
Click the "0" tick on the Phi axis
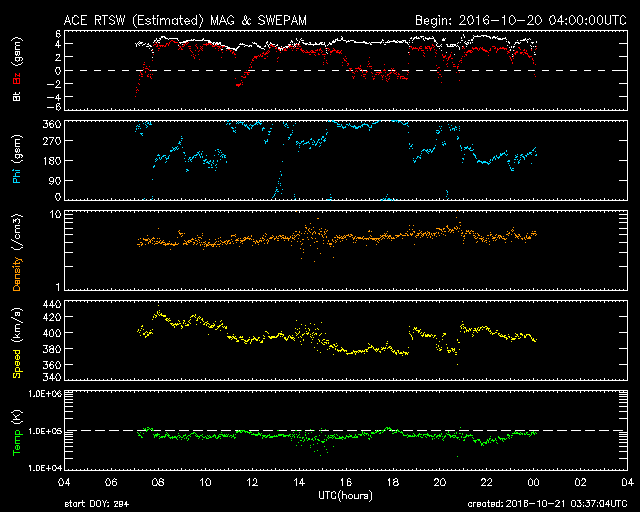coord(58,197)
